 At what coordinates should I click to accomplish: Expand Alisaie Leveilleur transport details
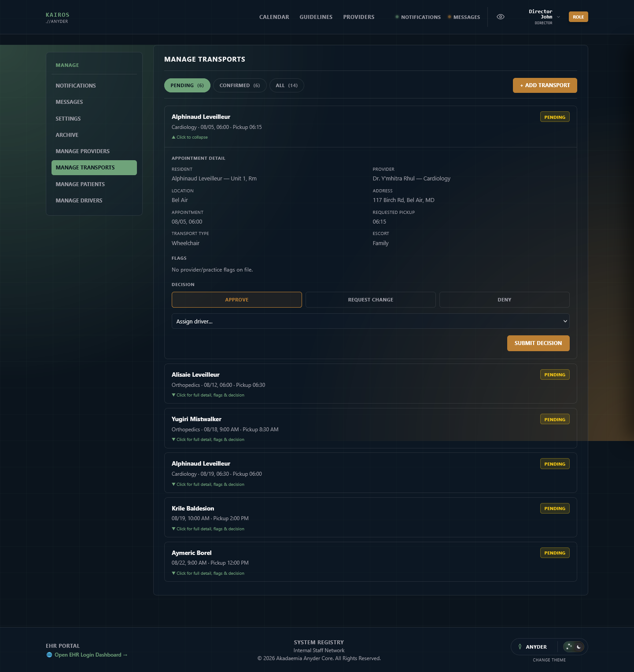tap(208, 395)
